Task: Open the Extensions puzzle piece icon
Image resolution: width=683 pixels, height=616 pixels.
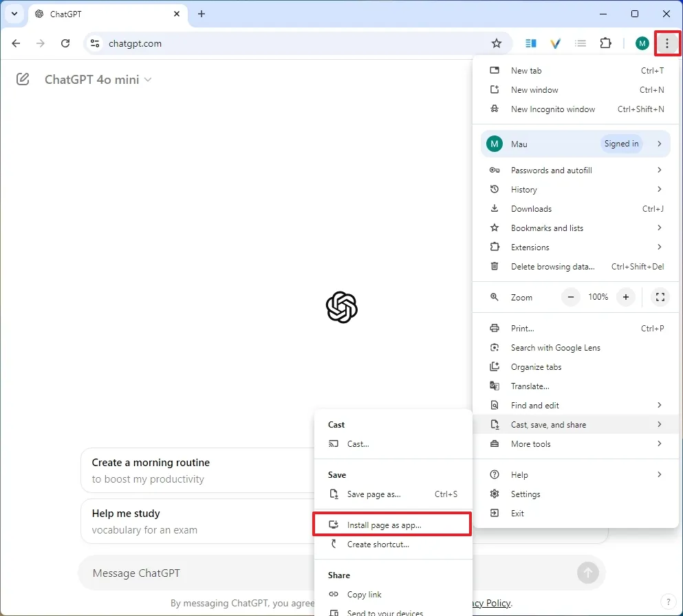Action: [606, 43]
